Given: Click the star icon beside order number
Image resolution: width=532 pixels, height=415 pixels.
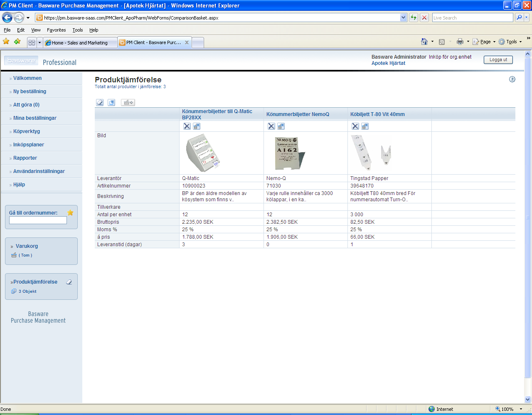Looking at the screenshot, I should pyautogui.click(x=70, y=212).
